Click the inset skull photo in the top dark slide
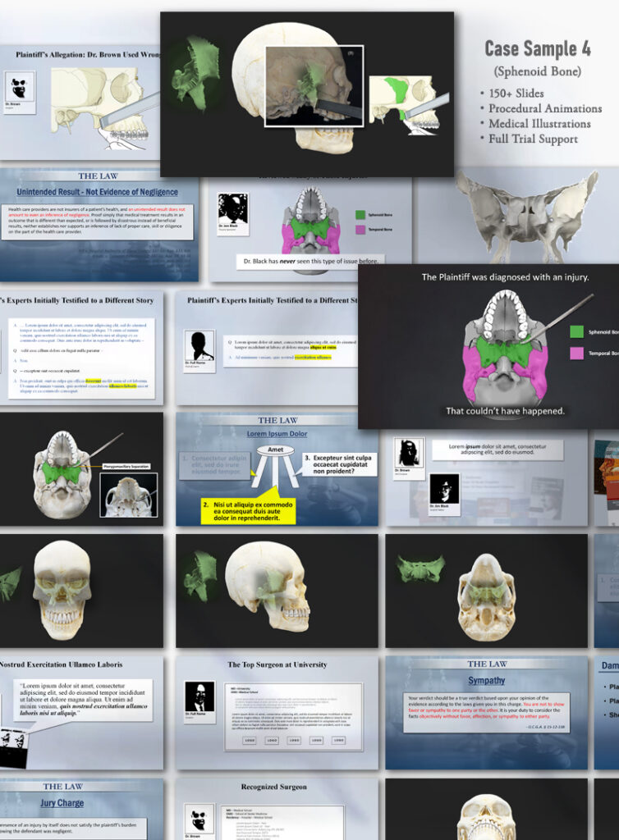Image resolution: width=619 pixels, height=840 pixels. 314,86
